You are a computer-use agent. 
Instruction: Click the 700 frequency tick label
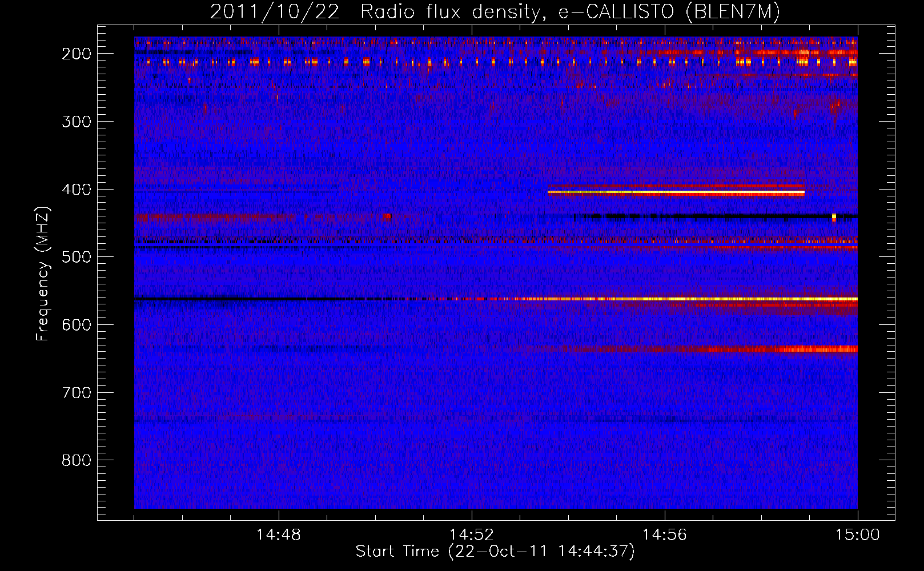pos(77,393)
